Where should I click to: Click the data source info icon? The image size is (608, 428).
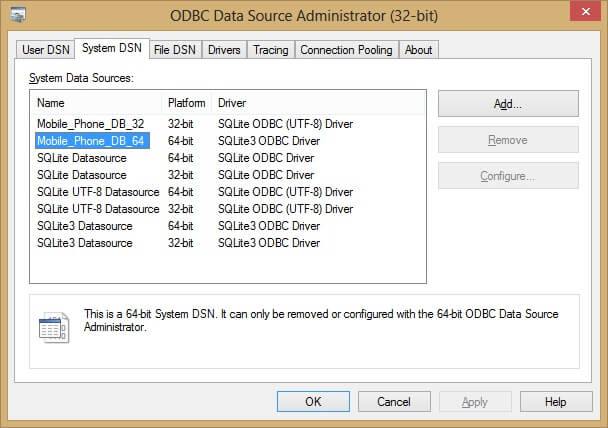tap(52, 327)
